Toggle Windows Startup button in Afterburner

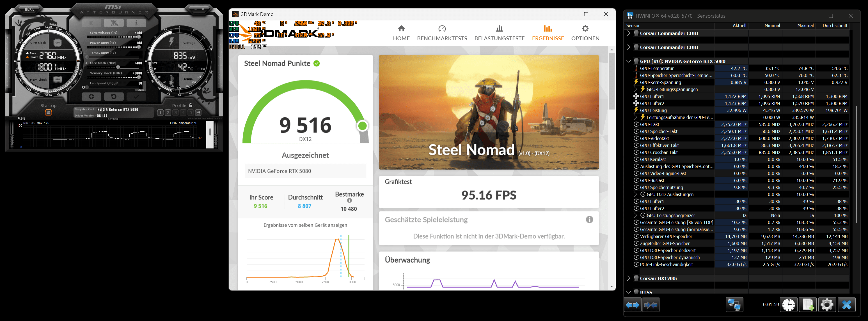coord(48,112)
